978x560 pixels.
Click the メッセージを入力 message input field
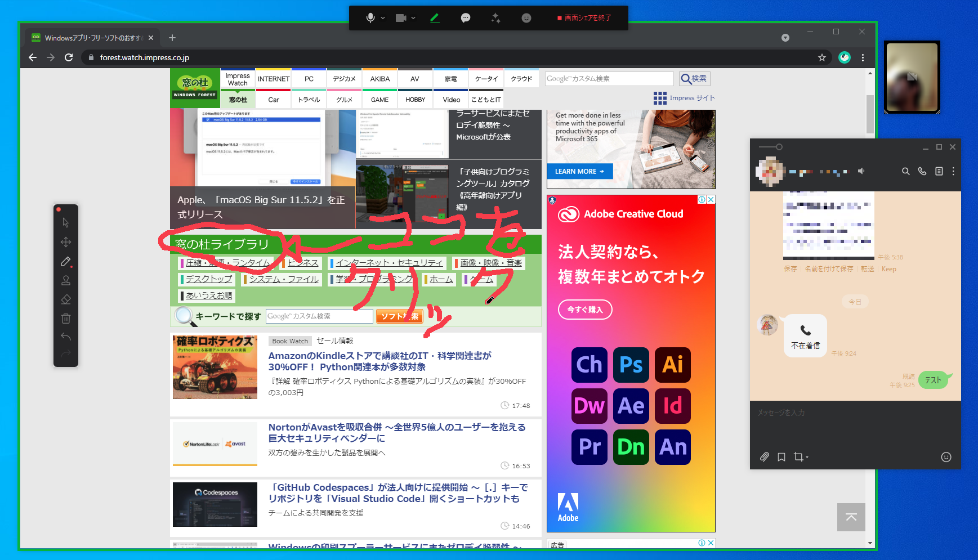[816, 412]
